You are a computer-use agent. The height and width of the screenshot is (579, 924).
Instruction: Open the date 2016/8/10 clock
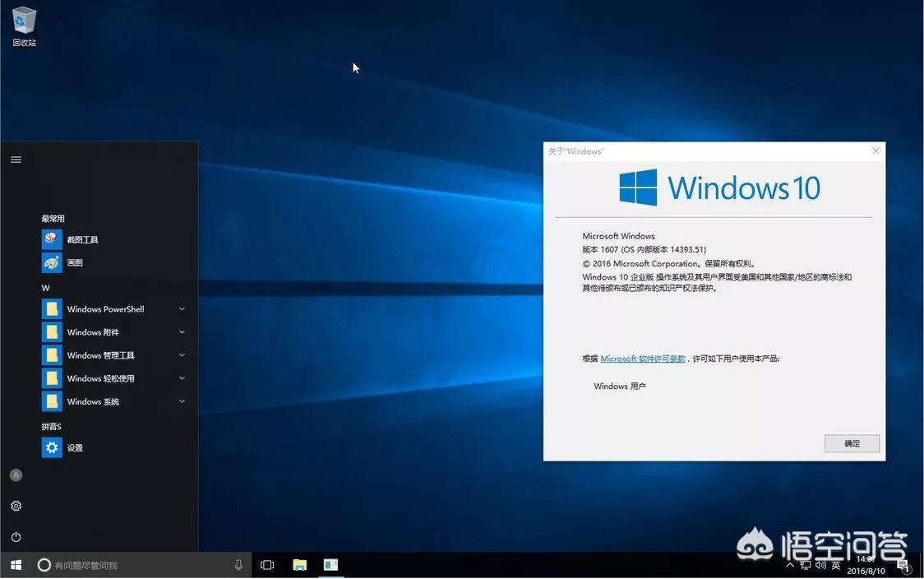(x=866, y=571)
